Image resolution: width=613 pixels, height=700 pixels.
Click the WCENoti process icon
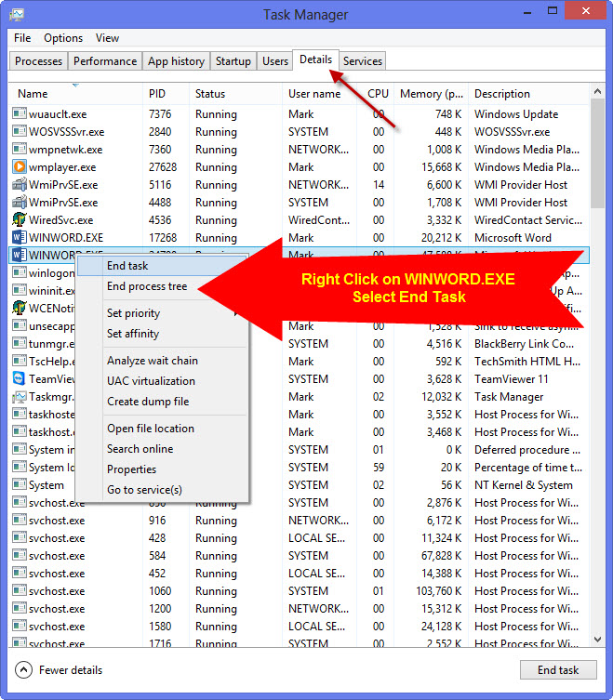20,308
